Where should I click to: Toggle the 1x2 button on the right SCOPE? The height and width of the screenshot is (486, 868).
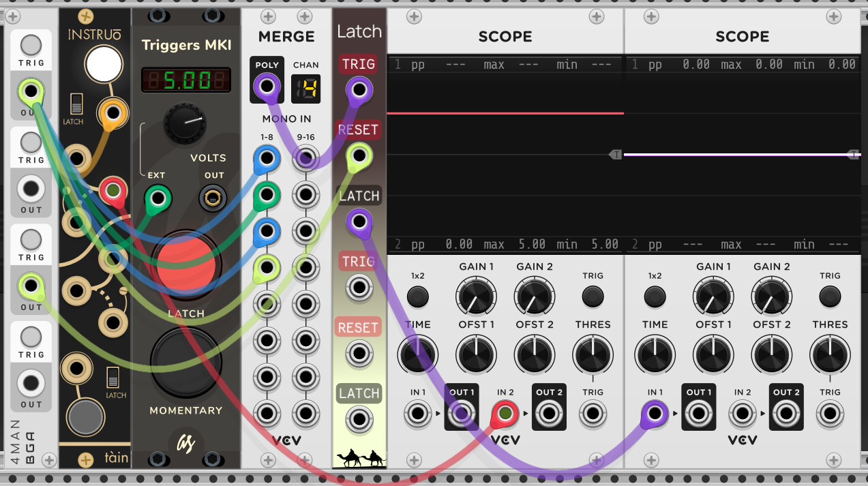(655, 297)
